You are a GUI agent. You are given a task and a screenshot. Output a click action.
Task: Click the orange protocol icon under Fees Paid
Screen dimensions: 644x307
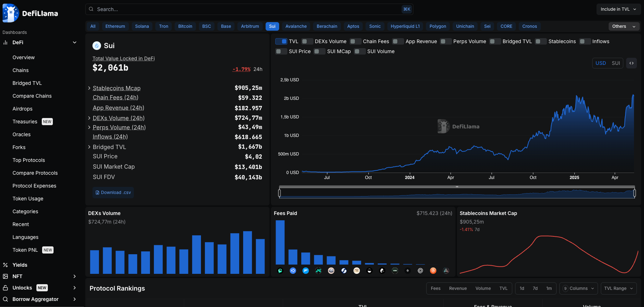433,271
